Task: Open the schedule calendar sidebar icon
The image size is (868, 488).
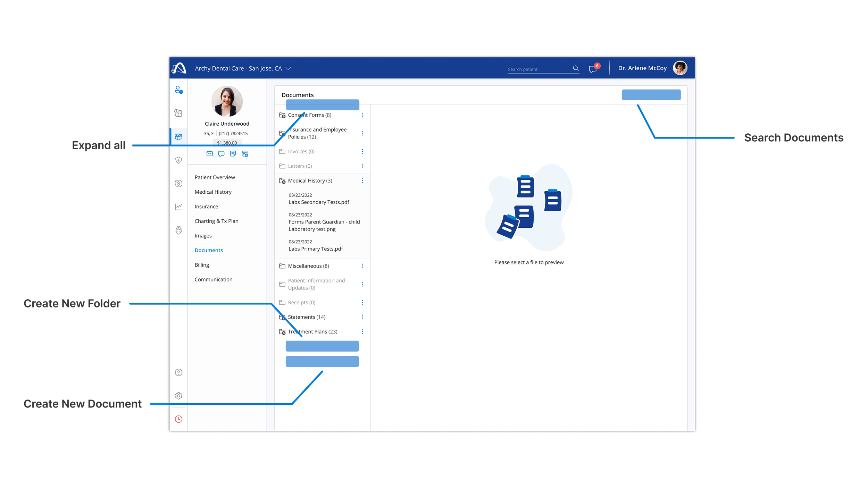Action: point(178,113)
